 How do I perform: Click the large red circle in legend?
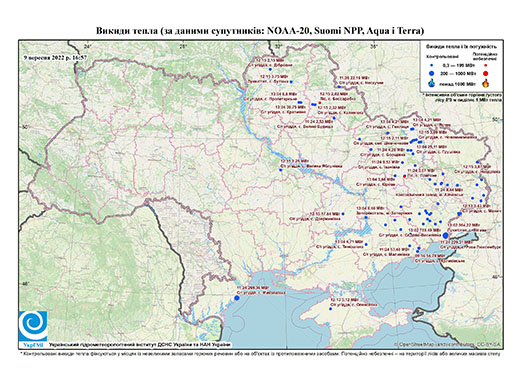pyautogui.click(x=486, y=73)
